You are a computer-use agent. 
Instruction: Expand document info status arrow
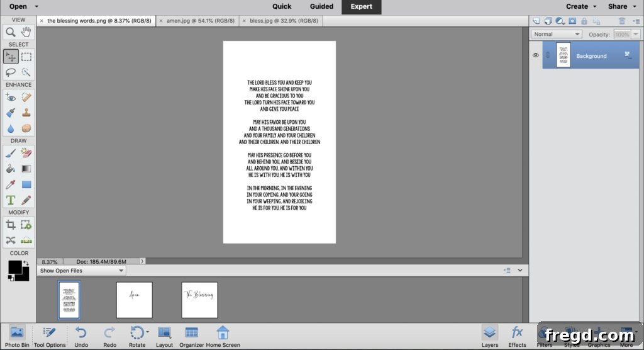pos(142,261)
